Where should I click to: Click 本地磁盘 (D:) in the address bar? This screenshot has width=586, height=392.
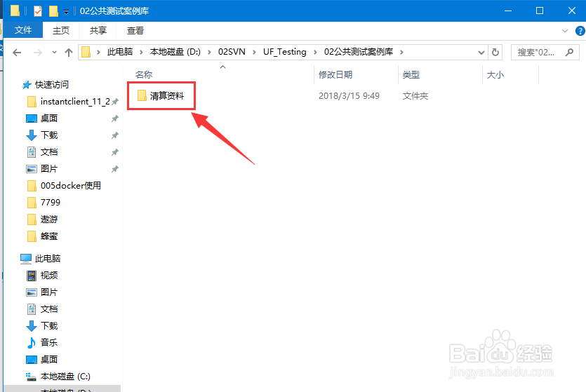coord(175,52)
